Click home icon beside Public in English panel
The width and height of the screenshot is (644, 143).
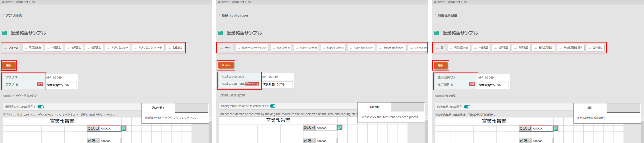click(219, 2)
